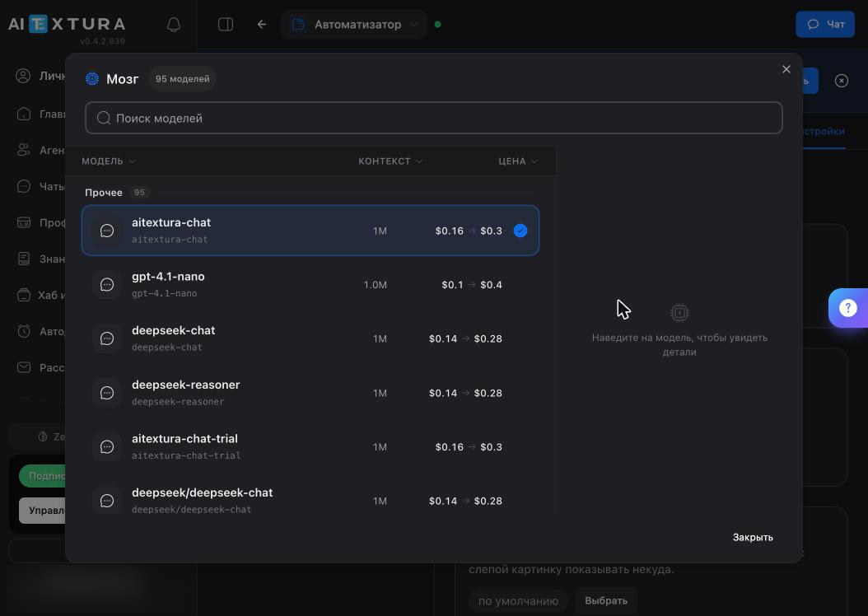Focus the Поиск моделей search field
This screenshot has height=616, width=868.
433,118
